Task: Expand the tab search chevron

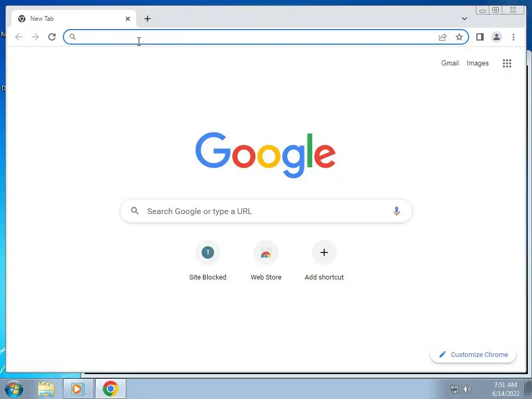Action: 464,19
